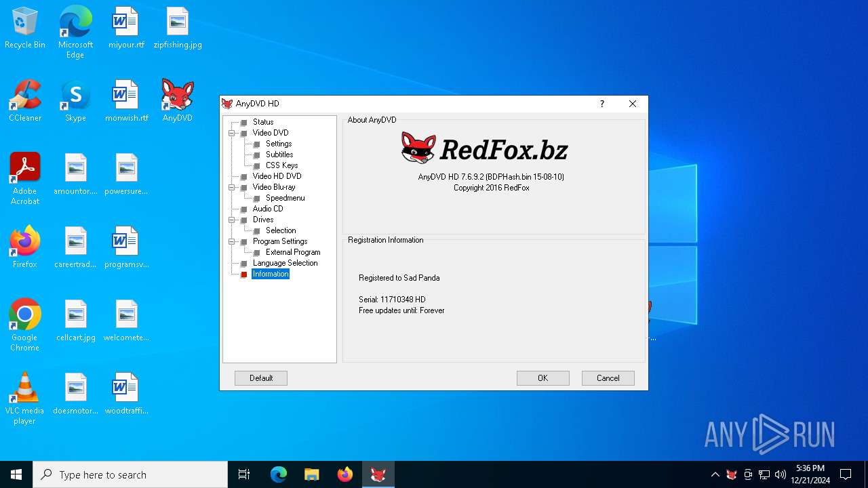Click the taskbar search box
Viewport: 868px width, 488px height.
point(130,474)
